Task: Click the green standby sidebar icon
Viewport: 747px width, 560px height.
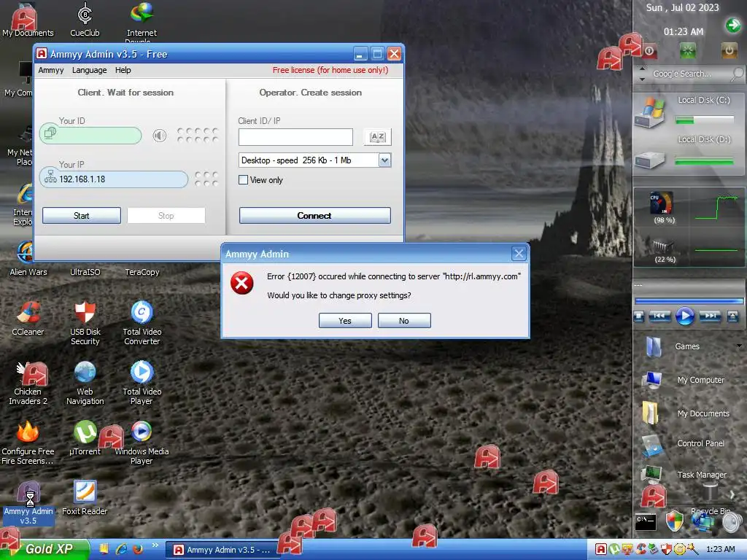Action: [x=687, y=50]
